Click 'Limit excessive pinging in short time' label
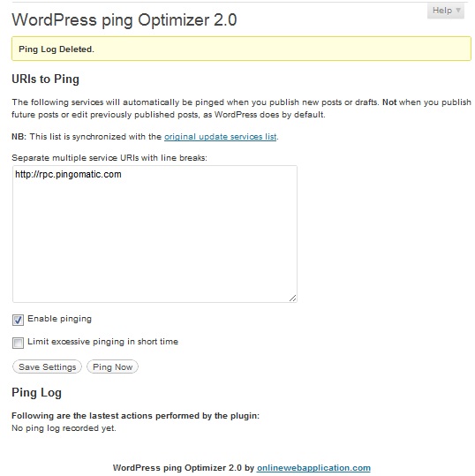This screenshot has height=476, width=475. pos(103,342)
